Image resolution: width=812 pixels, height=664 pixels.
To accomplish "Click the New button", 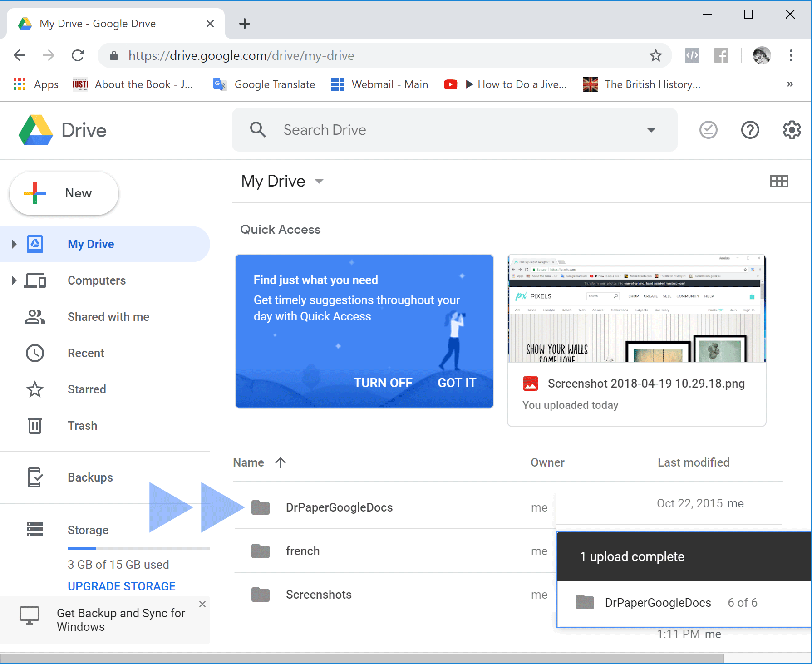I will point(64,193).
